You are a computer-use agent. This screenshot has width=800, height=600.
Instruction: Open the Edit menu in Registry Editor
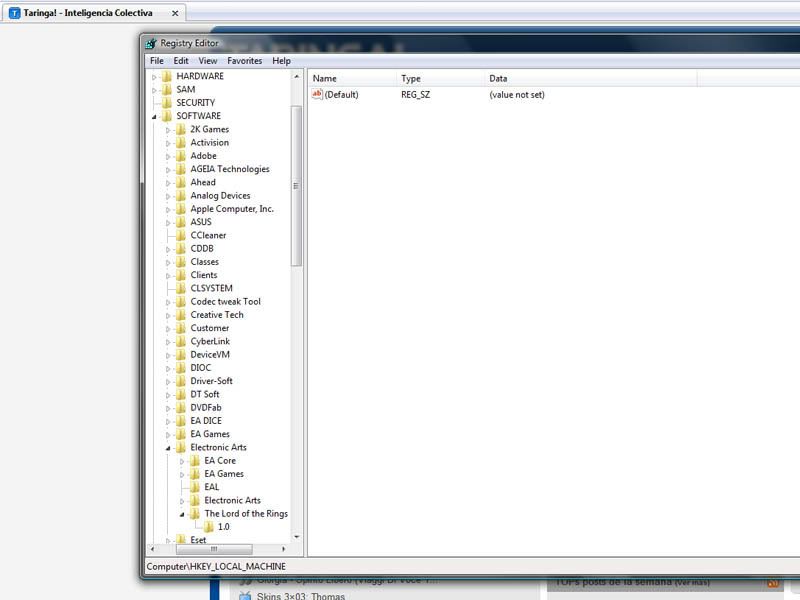(x=181, y=61)
